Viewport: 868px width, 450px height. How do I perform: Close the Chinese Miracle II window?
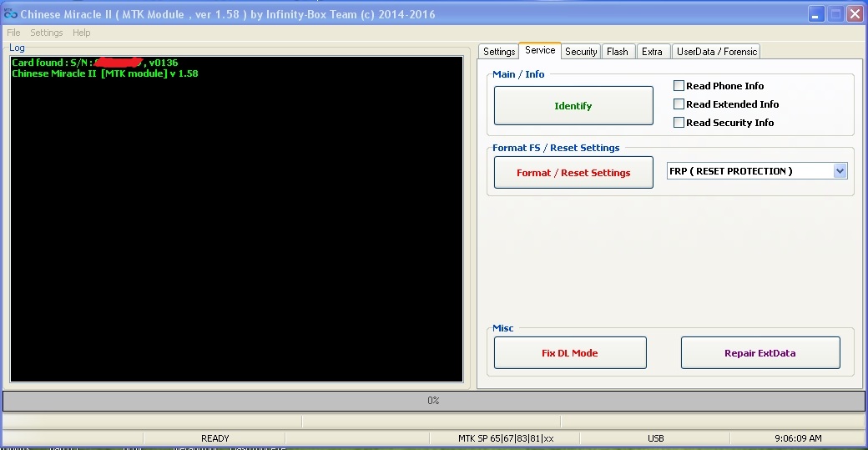pyautogui.click(x=855, y=14)
